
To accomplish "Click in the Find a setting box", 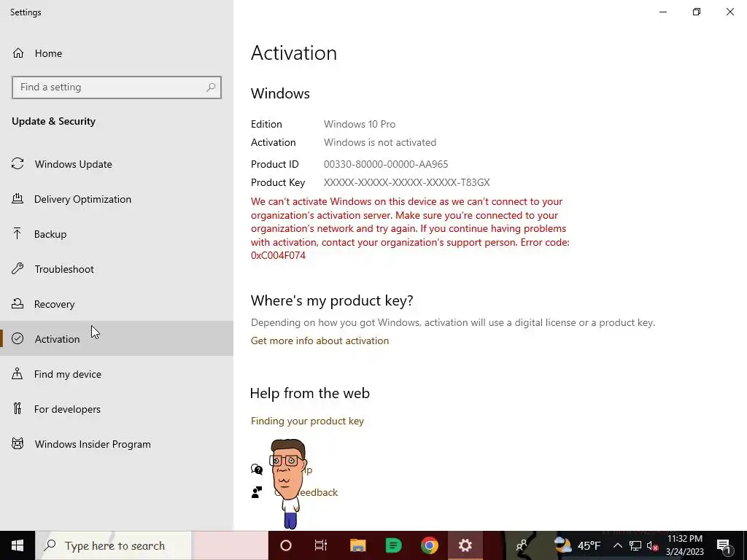I will [x=117, y=87].
